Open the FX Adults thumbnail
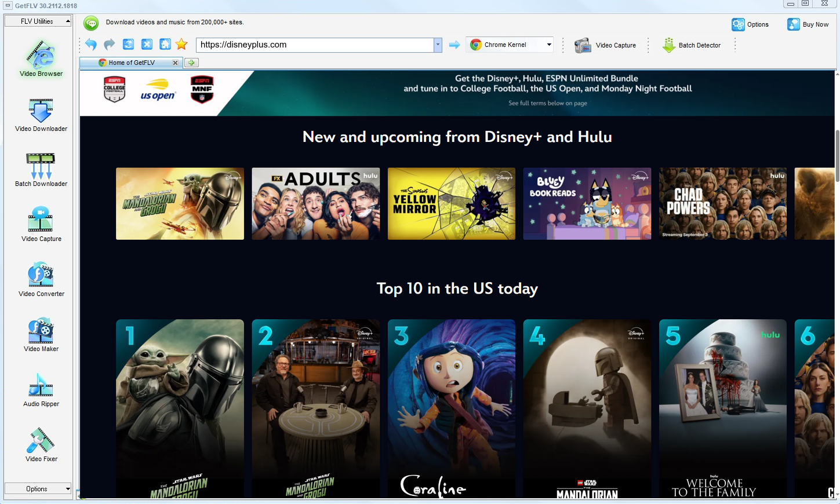840x504 pixels. coord(316,204)
